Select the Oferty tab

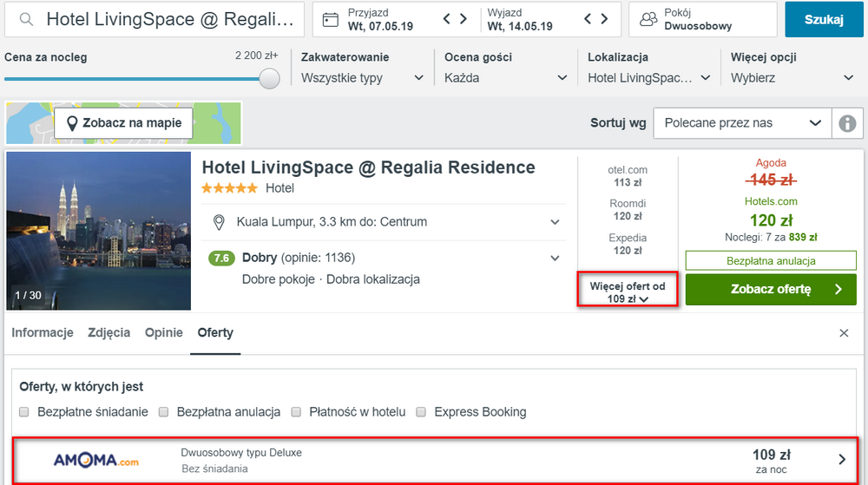click(215, 333)
